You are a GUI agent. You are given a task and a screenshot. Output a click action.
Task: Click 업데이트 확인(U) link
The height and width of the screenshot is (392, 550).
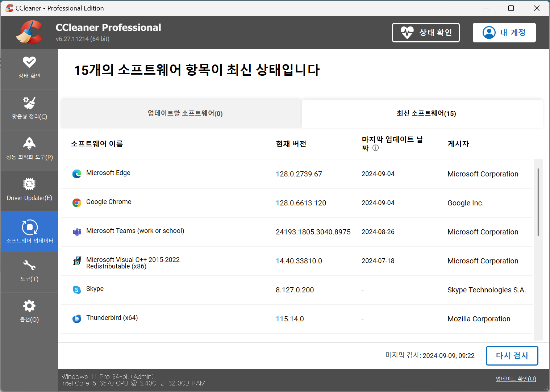(x=516, y=379)
